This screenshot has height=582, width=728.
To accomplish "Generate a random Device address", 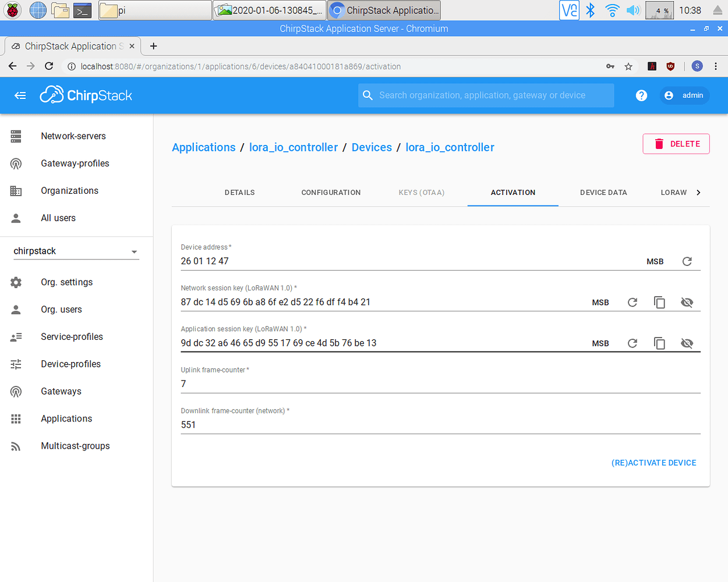I will (x=687, y=261).
